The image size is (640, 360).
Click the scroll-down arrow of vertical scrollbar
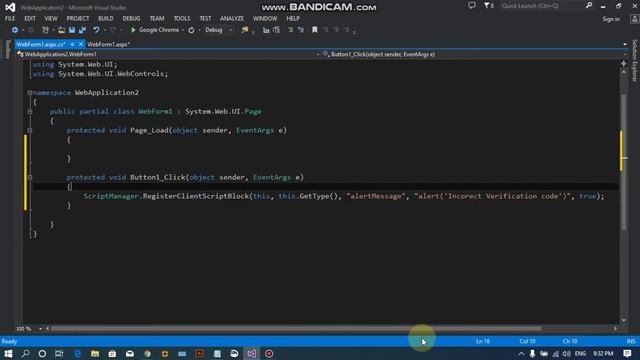point(624,320)
